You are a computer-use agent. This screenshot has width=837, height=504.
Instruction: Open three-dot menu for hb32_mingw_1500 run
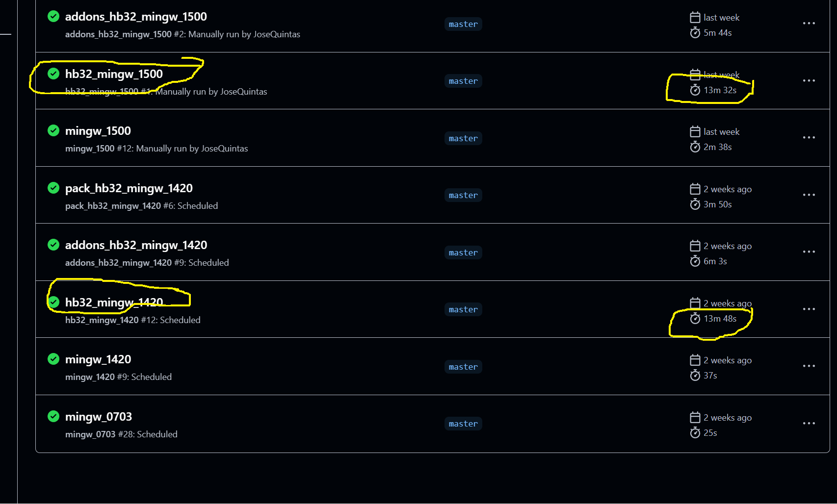(809, 81)
